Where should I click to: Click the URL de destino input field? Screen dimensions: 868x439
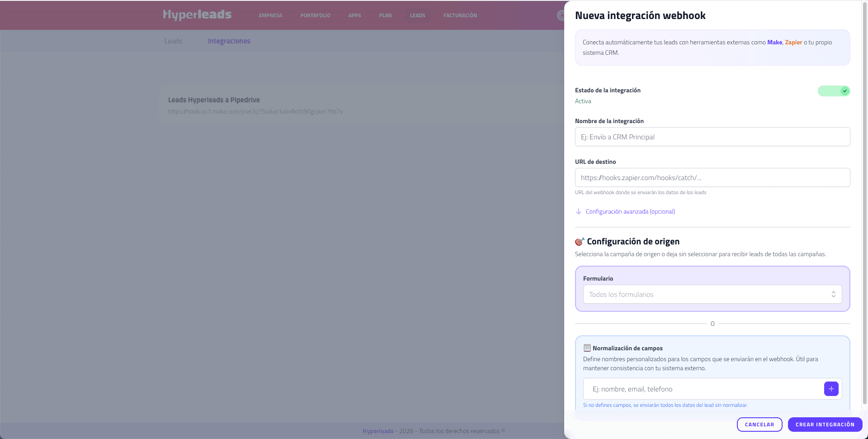[712, 177]
